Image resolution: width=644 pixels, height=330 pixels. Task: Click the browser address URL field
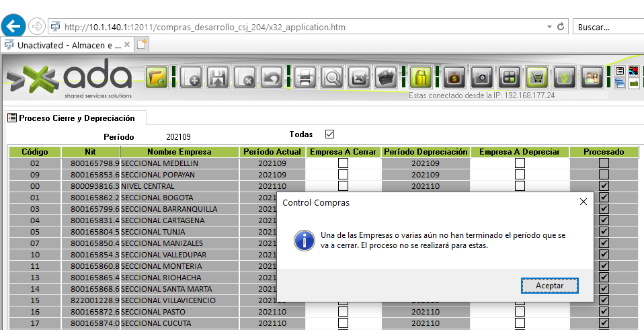[x=303, y=27]
